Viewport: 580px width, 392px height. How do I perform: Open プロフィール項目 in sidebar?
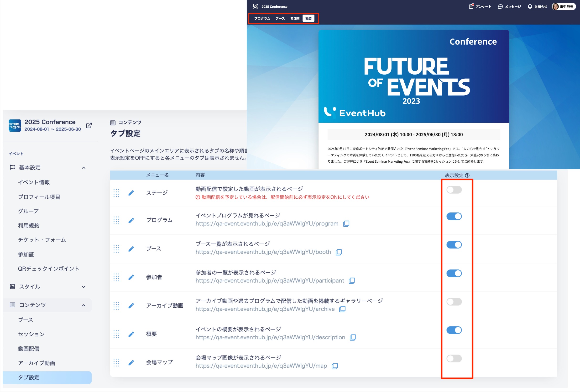(39, 197)
